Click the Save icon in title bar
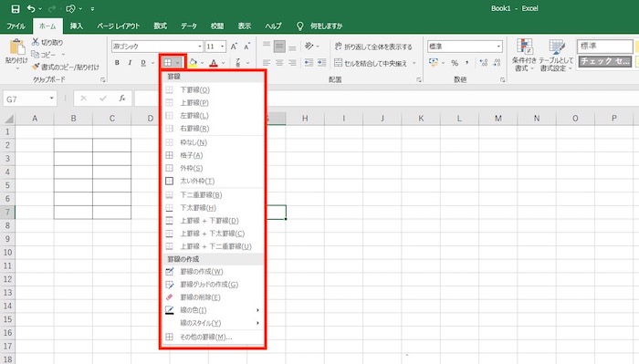The height and width of the screenshot is (364, 639). click(16, 8)
